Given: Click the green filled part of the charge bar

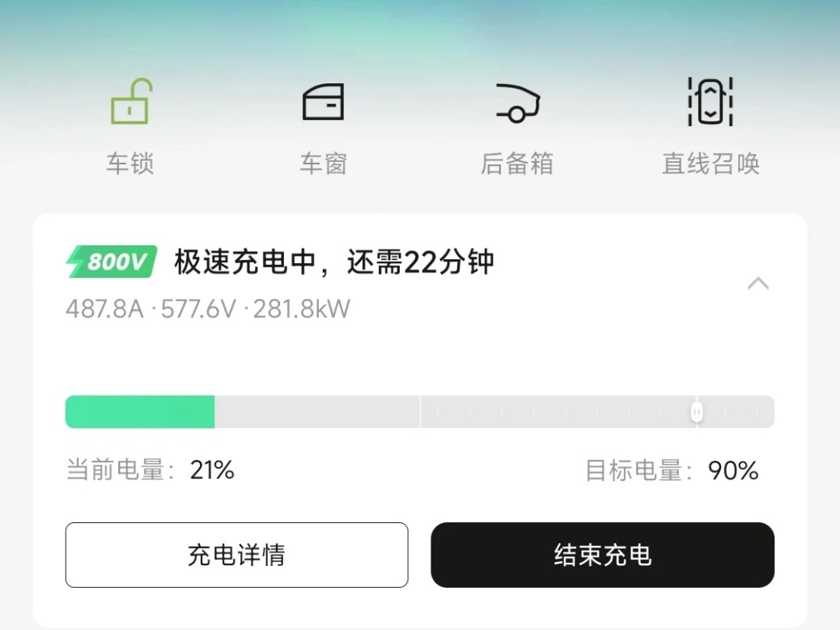Looking at the screenshot, I should (x=140, y=412).
